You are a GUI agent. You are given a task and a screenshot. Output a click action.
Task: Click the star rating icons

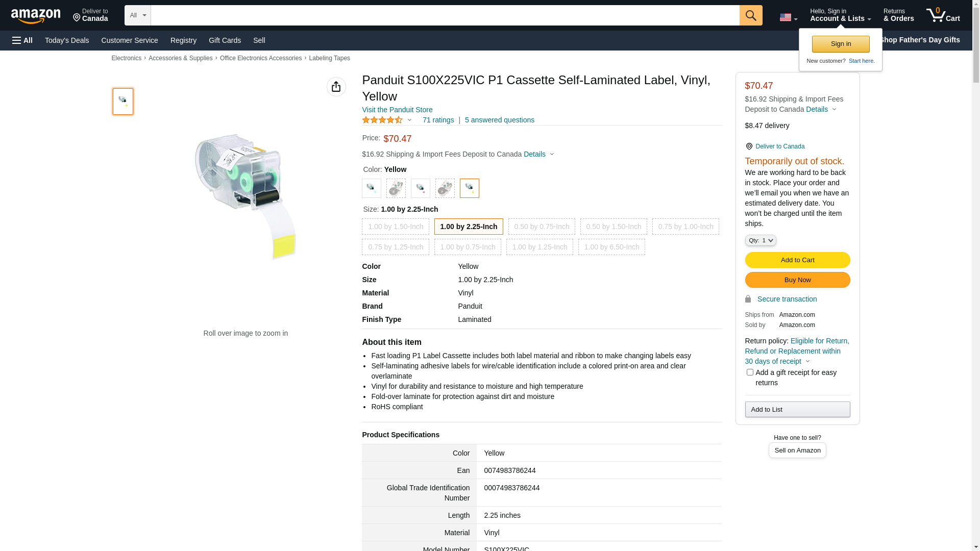click(x=382, y=120)
